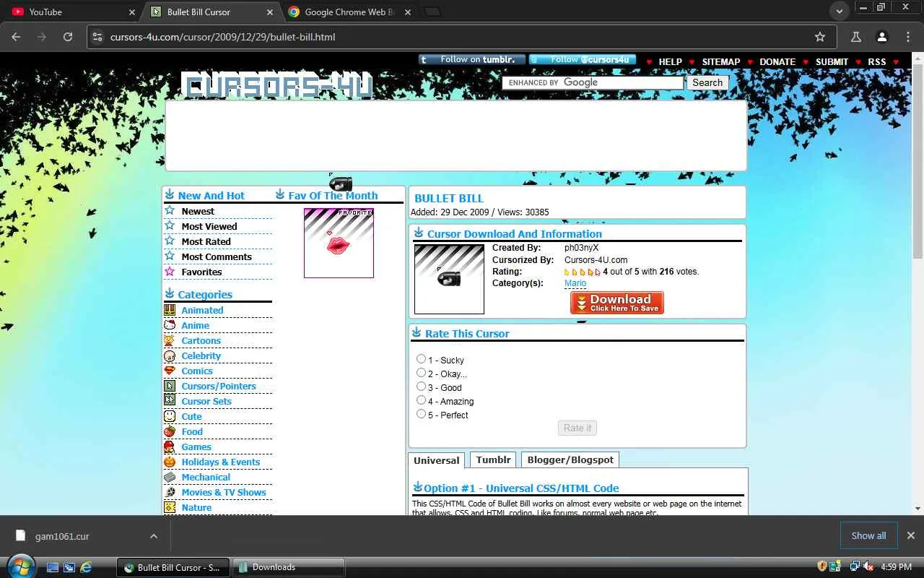Open the RSS menu link
The width and height of the screenshot is (924, 578).
click(x=877, y=62)
